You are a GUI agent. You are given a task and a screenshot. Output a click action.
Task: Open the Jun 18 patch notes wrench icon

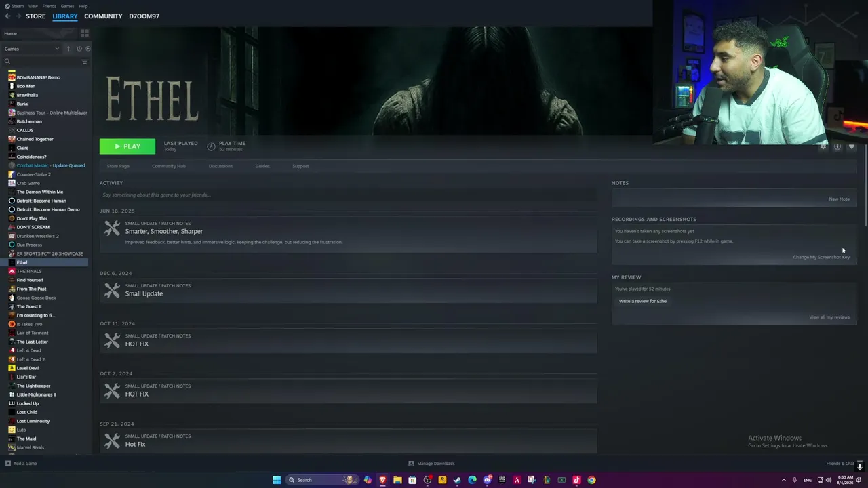[x=112, y=228]
